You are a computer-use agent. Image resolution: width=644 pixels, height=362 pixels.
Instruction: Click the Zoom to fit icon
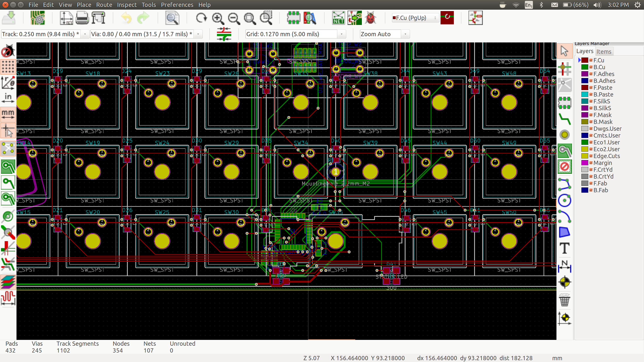(x=250, y=18)
